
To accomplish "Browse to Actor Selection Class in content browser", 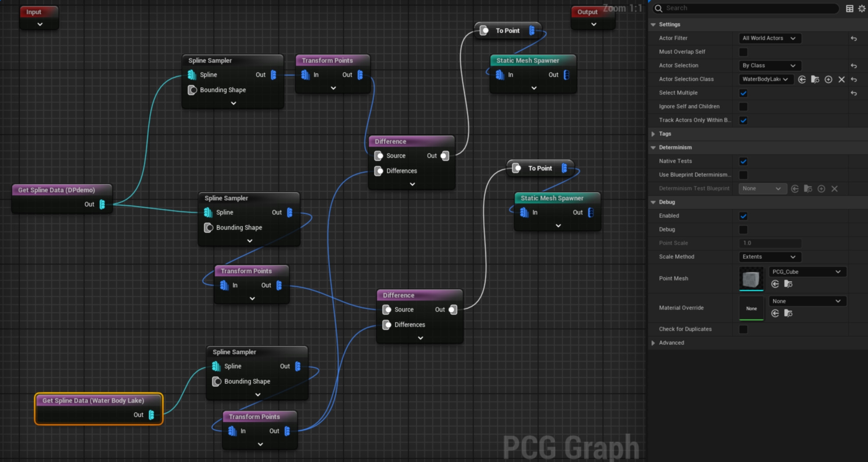I will (815, 79).
